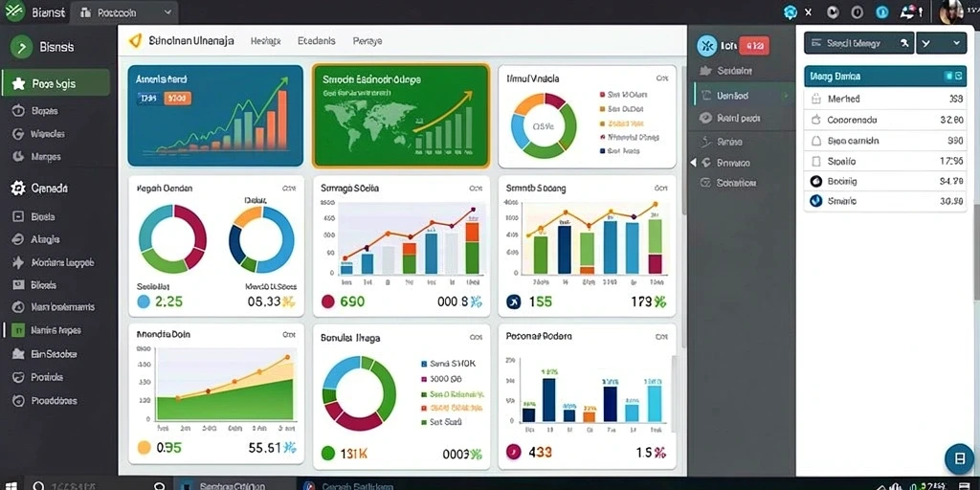Click the G icon beside Wanedes
The image size is (980, 490).
click(x=18, y=134)
